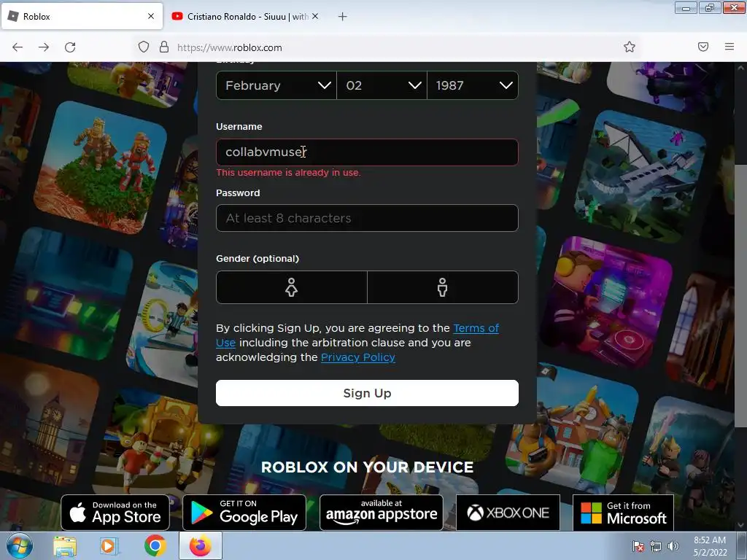Open the Terms of Use link
The width and height of the screenshot is (747, 560).
[476, 328]
